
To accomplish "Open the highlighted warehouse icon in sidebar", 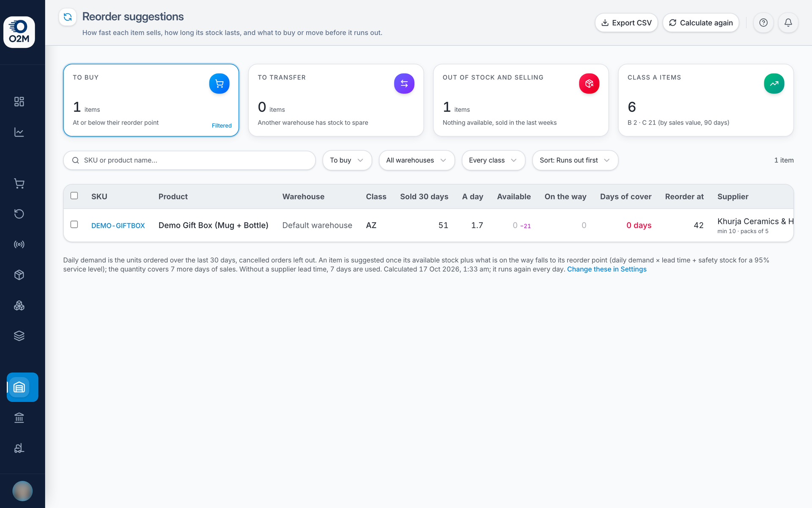I will (x=22, y=387).
